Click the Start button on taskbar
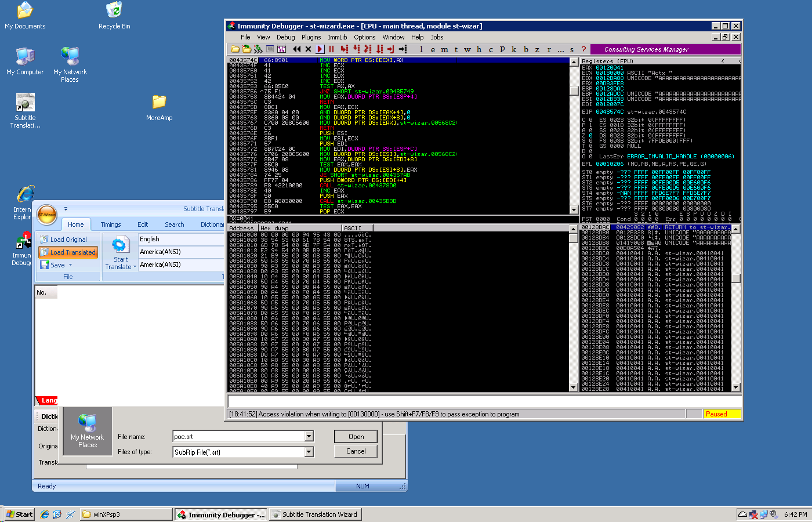812x522 pixels. coord(19,514)
